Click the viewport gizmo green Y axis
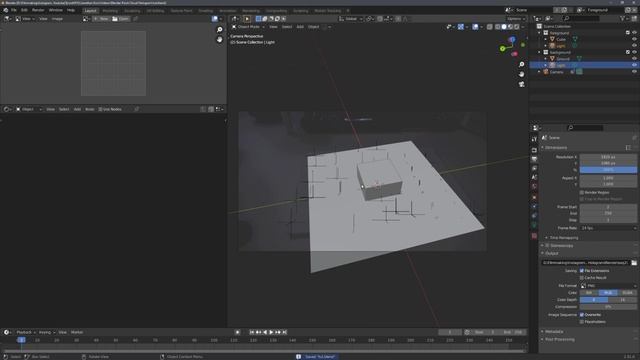The height and width of the screenshot is (360, 640). pos(502,49)
